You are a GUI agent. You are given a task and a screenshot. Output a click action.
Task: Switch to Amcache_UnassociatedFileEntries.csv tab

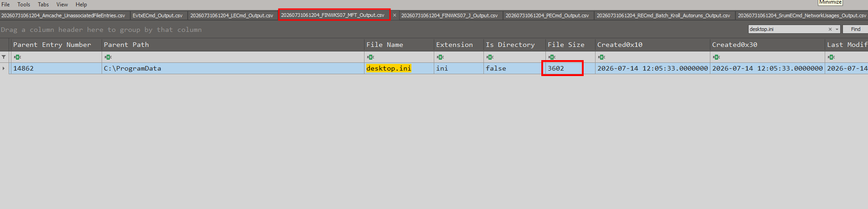(63, 15)
